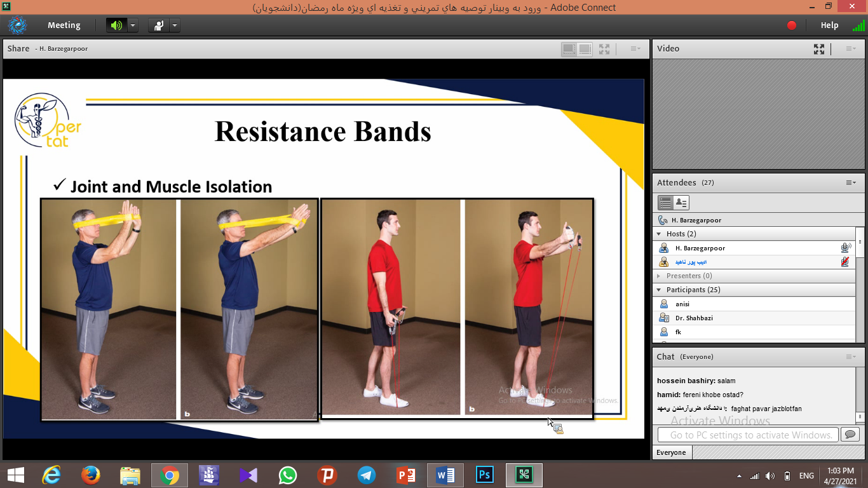This screenshot has width=868, height=488.
Task: Click the red recording indicator
Action: [x=792, y=25]
